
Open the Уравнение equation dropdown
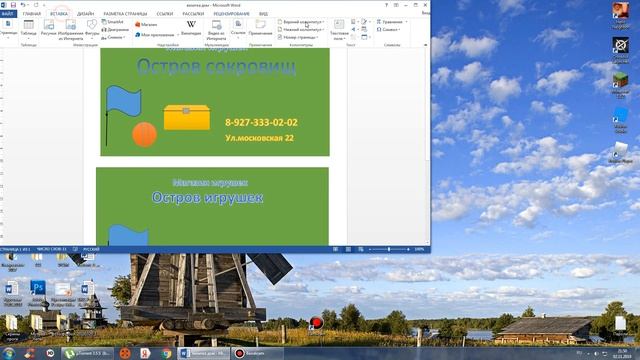point(392,22)
